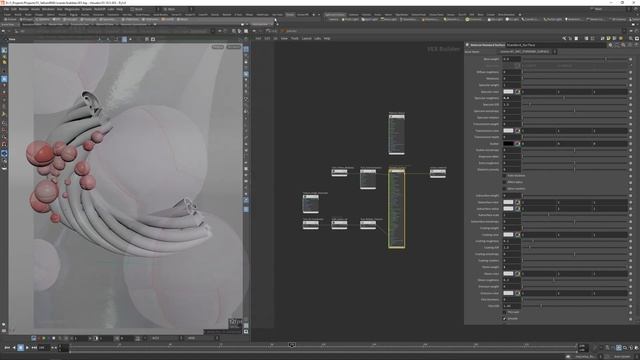Open the Windows menu
640x360 pixels.
48,9
